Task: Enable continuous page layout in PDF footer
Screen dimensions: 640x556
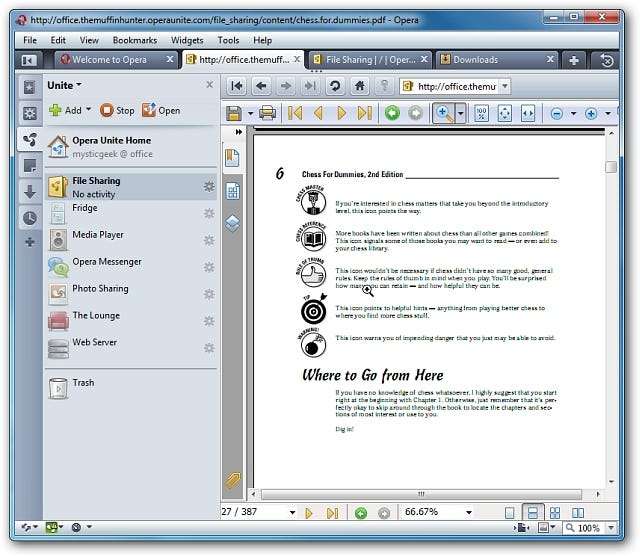Action: pos(534,513)
